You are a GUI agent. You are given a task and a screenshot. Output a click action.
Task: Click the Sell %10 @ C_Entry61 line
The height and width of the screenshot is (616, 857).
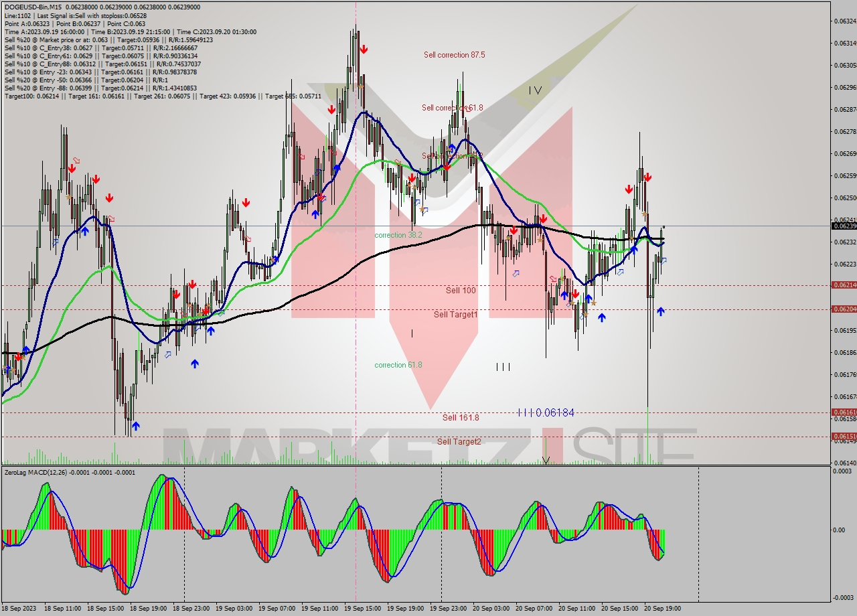[x=101, y=56]
